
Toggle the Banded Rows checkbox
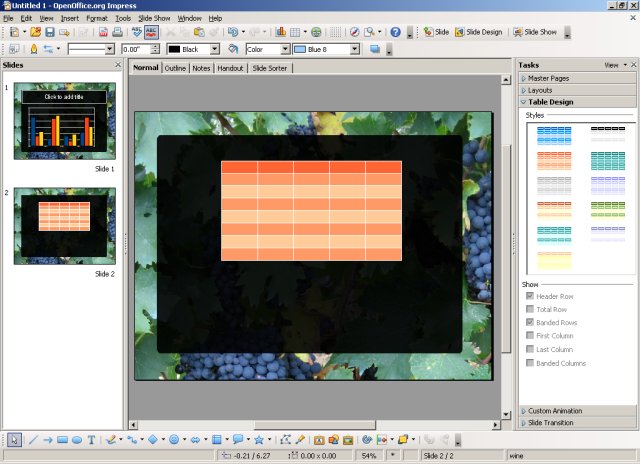(x=530, y=322)
